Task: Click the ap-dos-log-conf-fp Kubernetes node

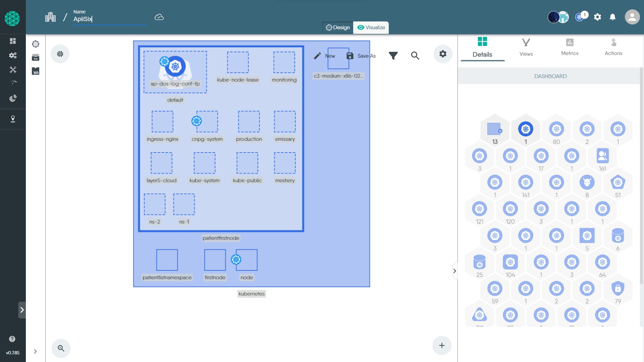Action: (x=175, y=66)
